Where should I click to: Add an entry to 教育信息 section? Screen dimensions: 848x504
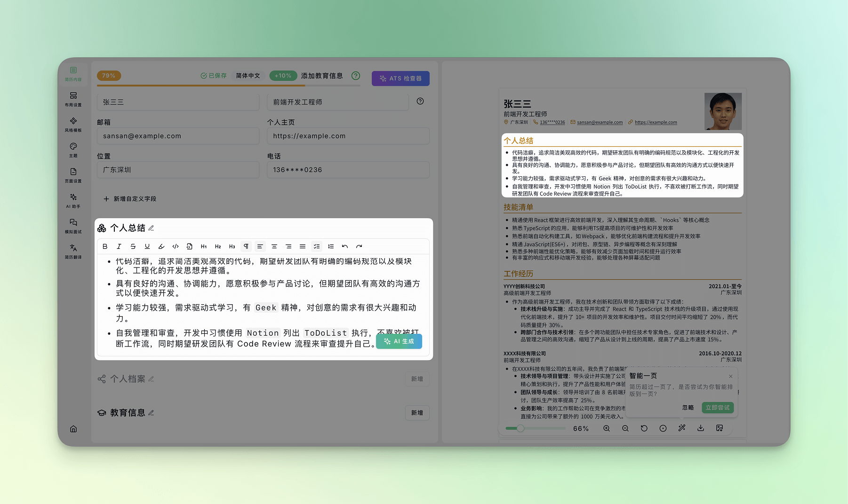(x=417, y=413)
